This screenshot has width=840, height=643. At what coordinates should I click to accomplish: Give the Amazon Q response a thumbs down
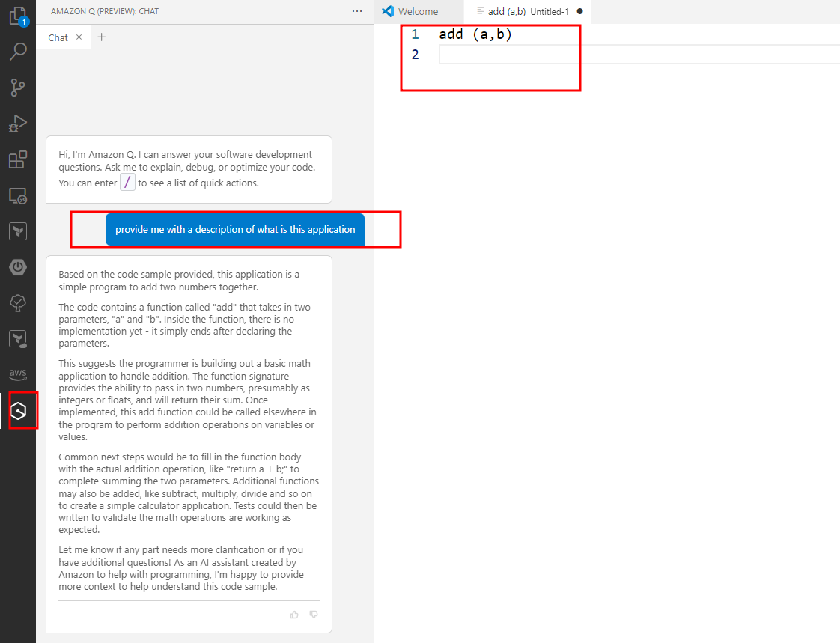(x=314, y=615)
